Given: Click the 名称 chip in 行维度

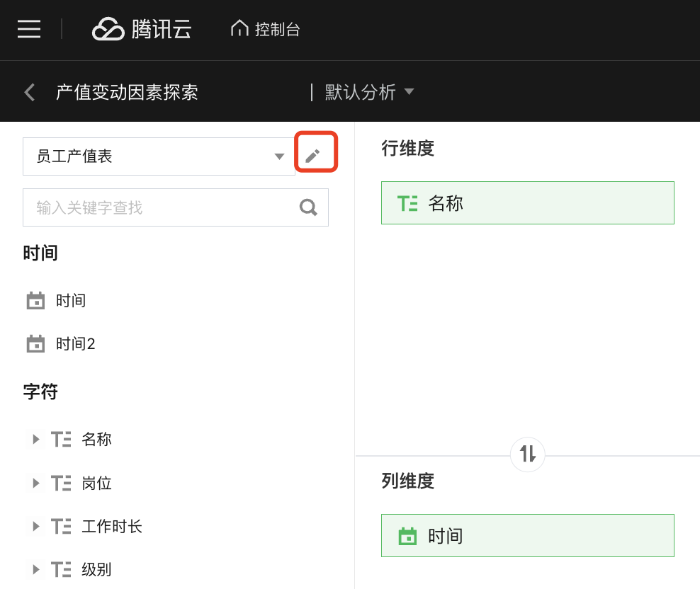Looking at the screenshot, I should tap(528, 203).
